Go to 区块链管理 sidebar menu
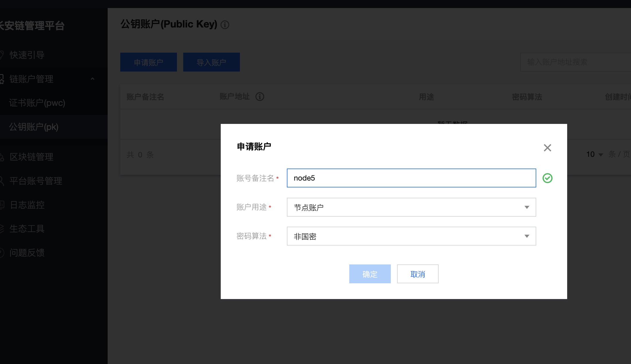This screenshot has width=631, height=364. 31,157
